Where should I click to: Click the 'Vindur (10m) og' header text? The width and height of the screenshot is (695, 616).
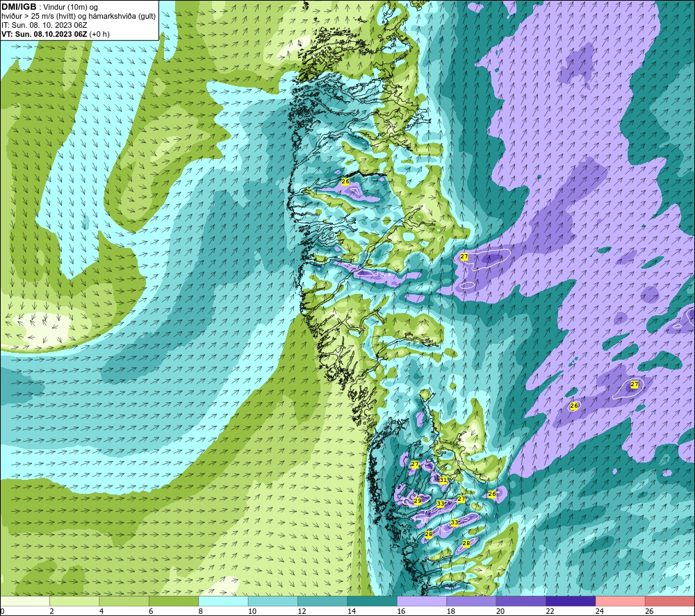tap(72, 7)
